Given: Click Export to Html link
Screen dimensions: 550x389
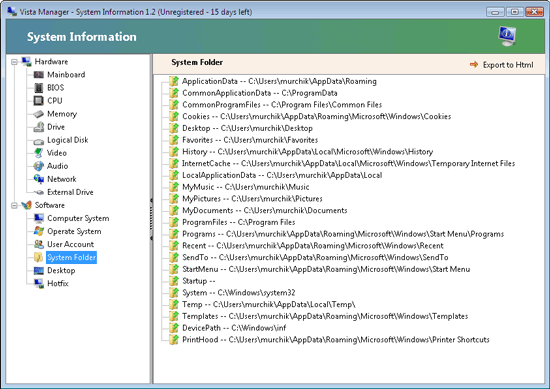Looking at the screenshot, I should click(x=502, y=65).
